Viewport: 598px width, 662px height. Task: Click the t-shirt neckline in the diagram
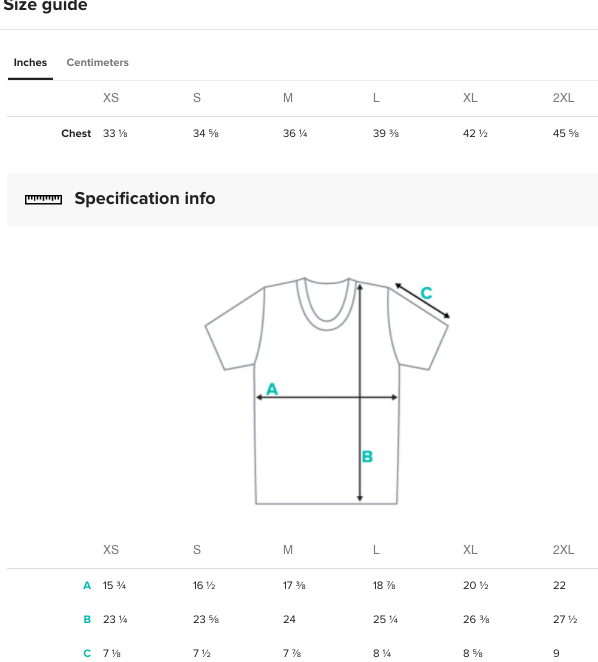point(326,304)
